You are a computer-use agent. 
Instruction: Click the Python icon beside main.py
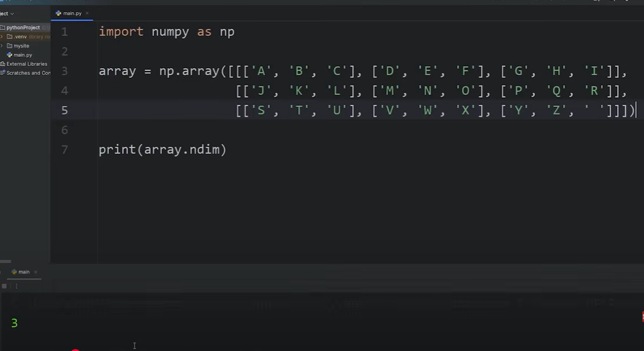[9, 55]
